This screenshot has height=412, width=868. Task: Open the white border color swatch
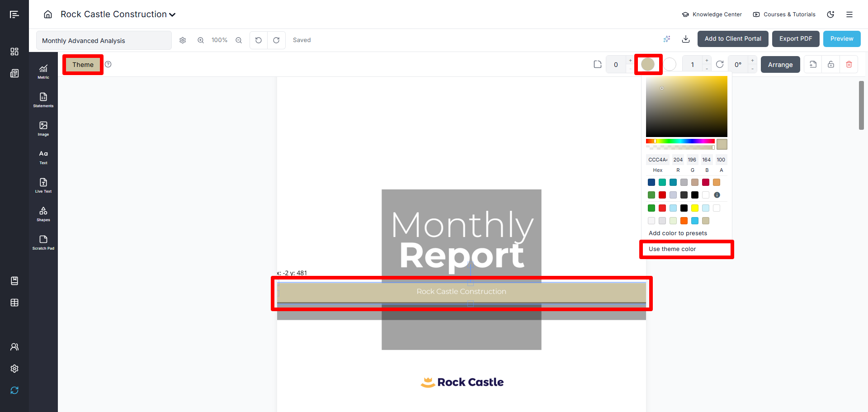pos(670,65)
